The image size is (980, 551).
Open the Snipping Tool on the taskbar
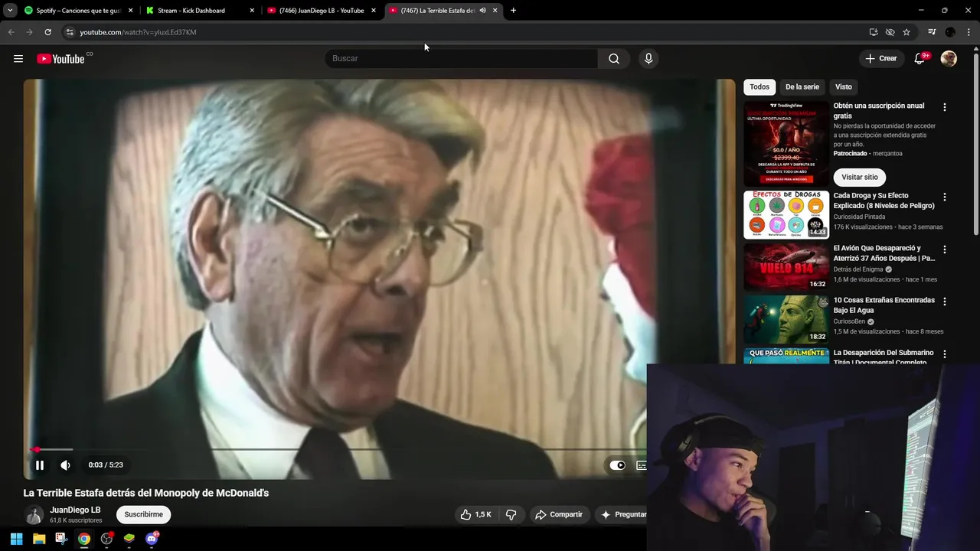coord(61,539)
